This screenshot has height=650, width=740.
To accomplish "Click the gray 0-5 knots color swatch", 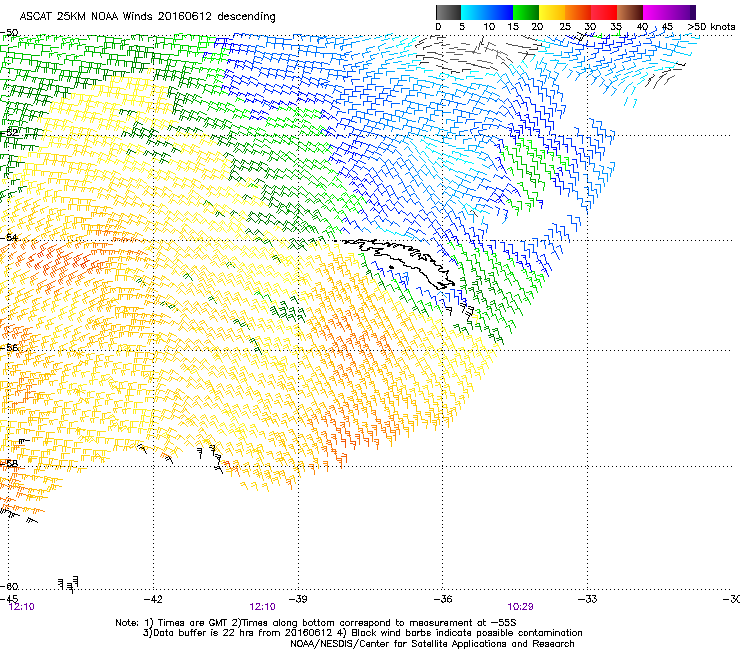I will pos(448,12).
